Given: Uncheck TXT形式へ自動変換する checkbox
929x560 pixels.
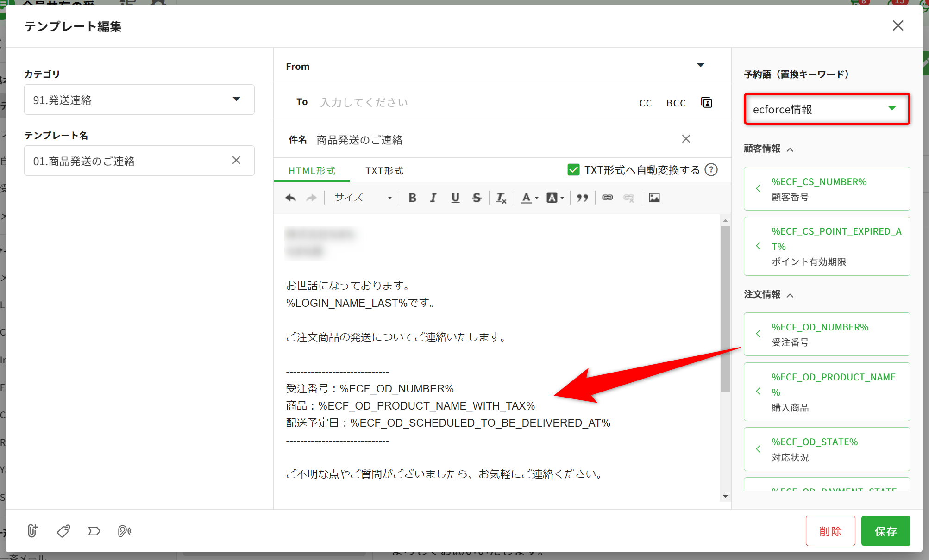Looking at the screenshot, I should point(573,170).
